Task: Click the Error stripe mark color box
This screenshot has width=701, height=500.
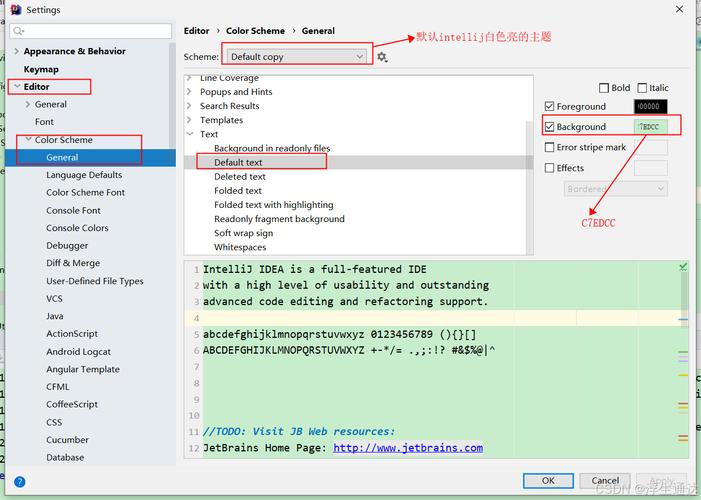Action: click(x=650, y=147)
